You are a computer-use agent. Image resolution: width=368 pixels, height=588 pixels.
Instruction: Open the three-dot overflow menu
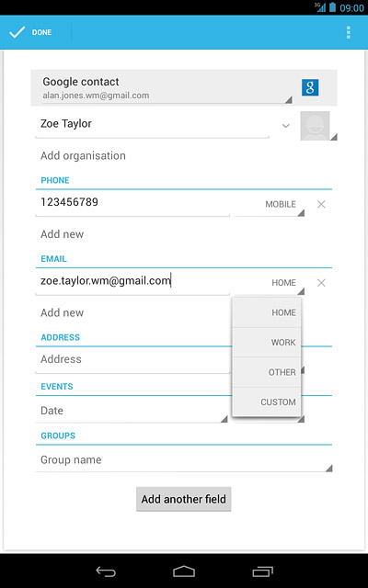(349, 32)
